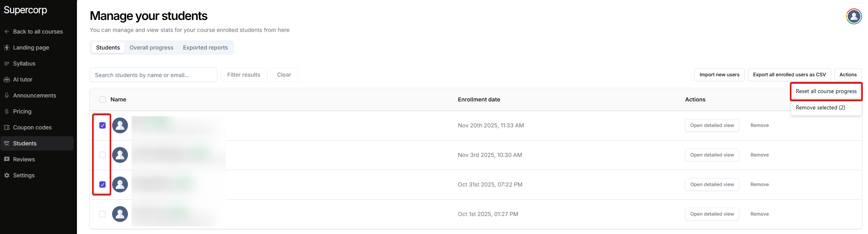The height and width of the screenshot is (234, 868).
Task: Click the AI tutor robot icon
Action: 7,79
